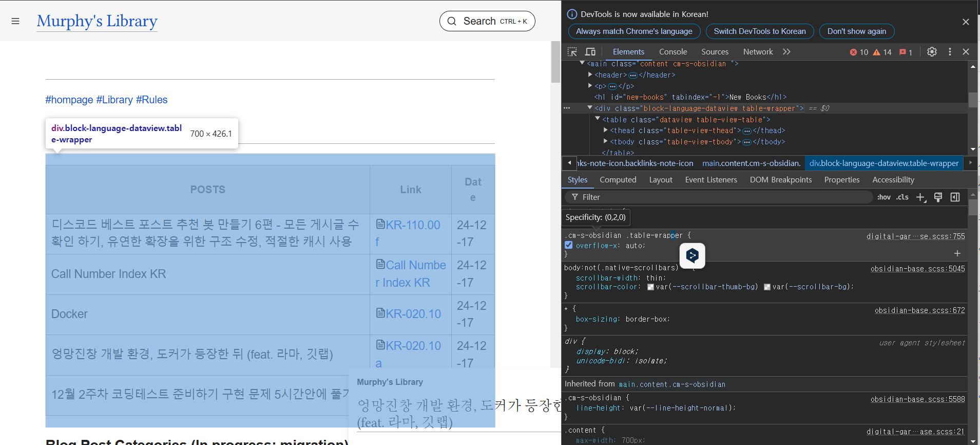Open obsidian-base.scss:672 source link
980x445 pixels.
click(920, 310)
